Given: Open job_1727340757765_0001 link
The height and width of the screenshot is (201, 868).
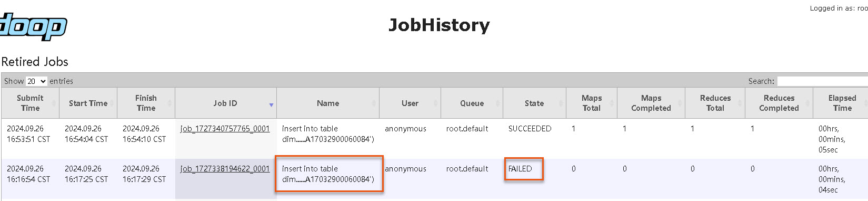Looking at the screenshot, I should tap(225, 129).
